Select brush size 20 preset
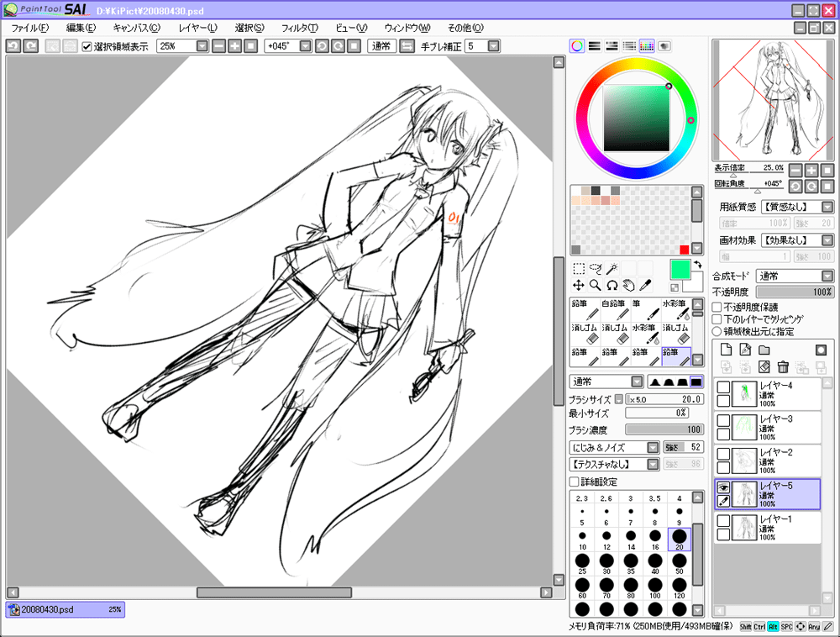The image size is (840, 637). [x=680, y=539]
